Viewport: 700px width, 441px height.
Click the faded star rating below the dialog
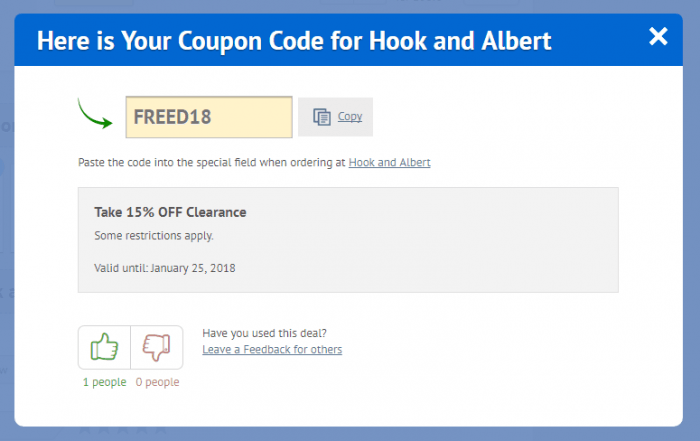click(122, 431)
